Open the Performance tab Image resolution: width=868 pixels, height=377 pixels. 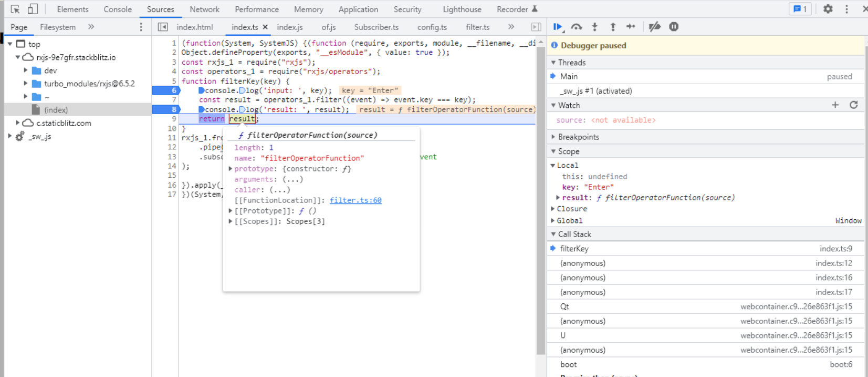tap(257, 9)
